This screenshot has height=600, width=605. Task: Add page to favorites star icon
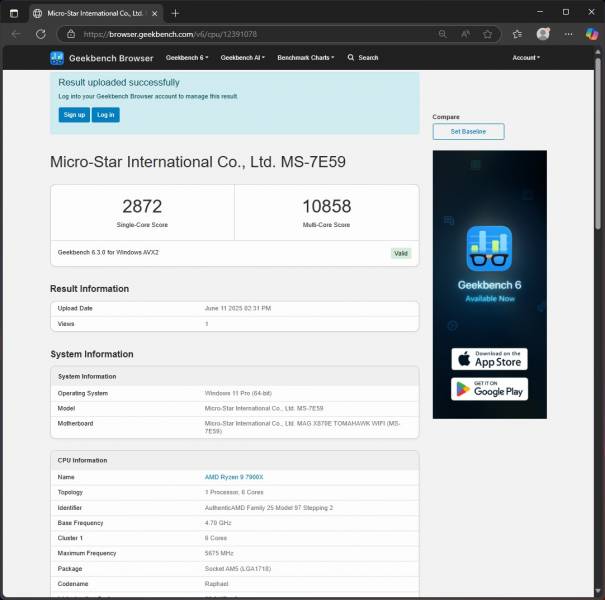487,34
